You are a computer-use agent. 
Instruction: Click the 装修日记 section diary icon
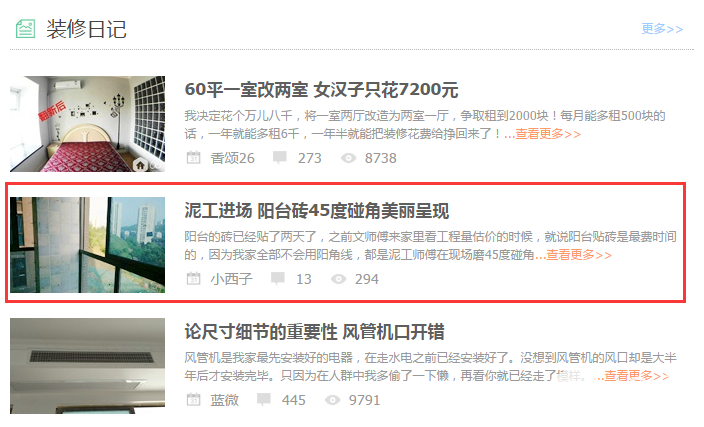[x=25, y=29]
